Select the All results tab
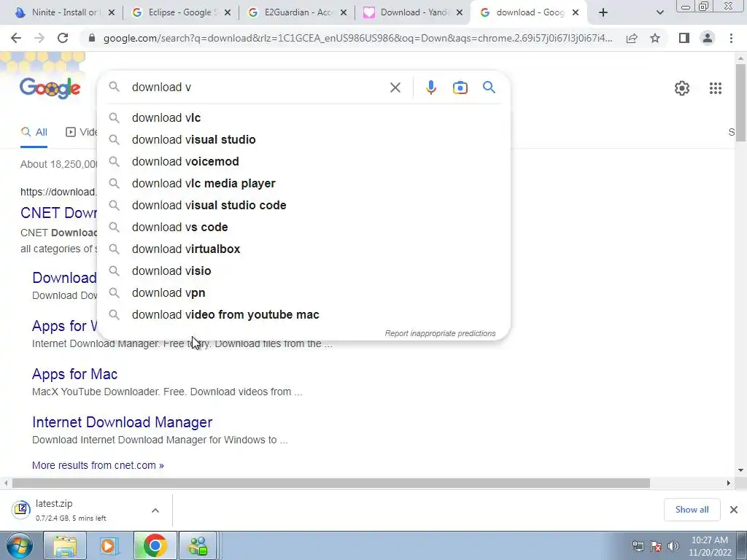747x560 pixels. tap(34, 133)
